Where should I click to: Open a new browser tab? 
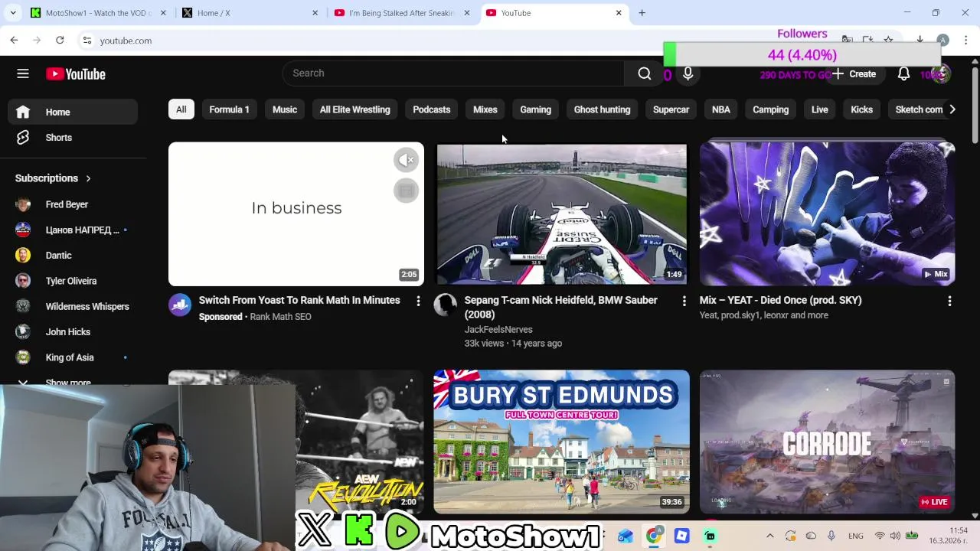point(642,13)
